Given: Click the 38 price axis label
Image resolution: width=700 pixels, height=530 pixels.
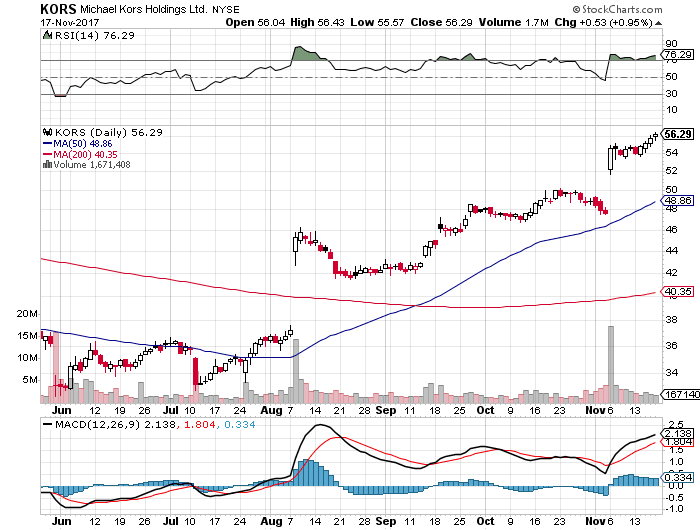Looking at the screenshot, I should (x=671, y=319).
